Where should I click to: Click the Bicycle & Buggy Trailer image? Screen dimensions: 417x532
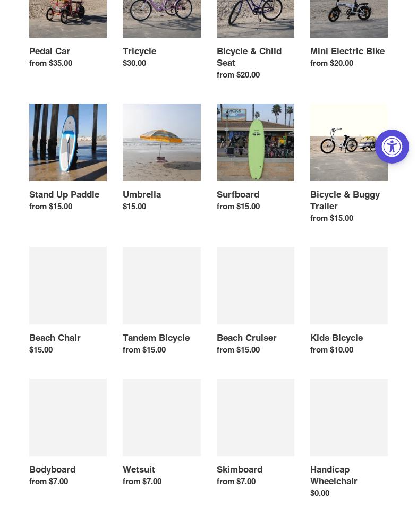tap(348, 142)
